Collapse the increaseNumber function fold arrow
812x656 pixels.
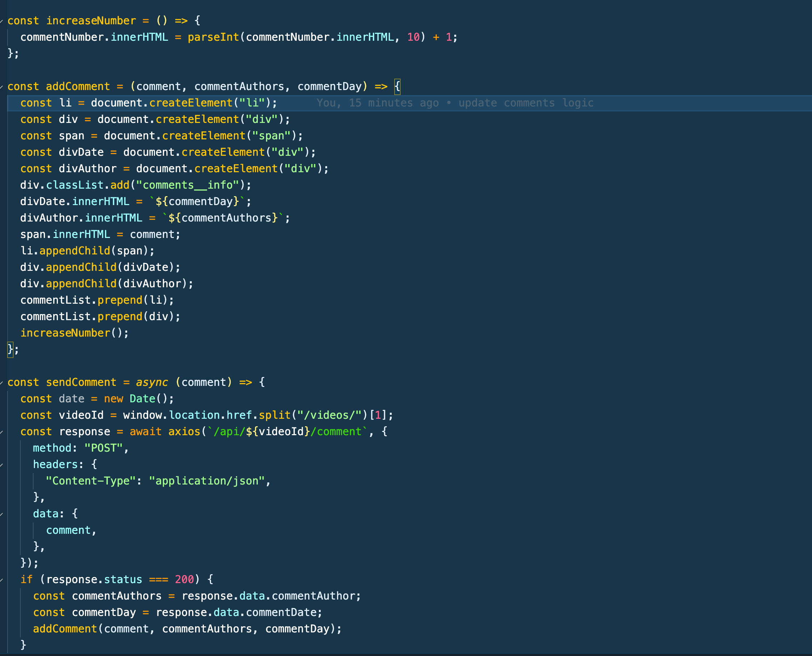click(2, 21)
